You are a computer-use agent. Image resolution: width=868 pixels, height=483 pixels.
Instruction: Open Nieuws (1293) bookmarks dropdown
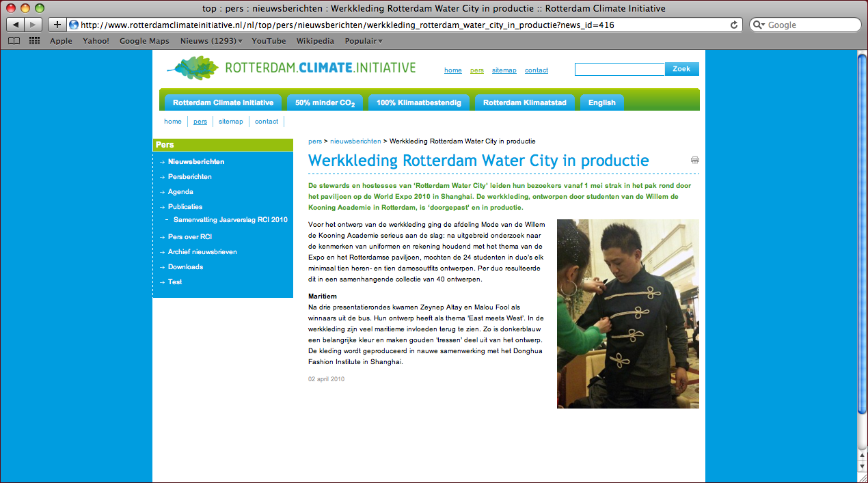(211, 41)
